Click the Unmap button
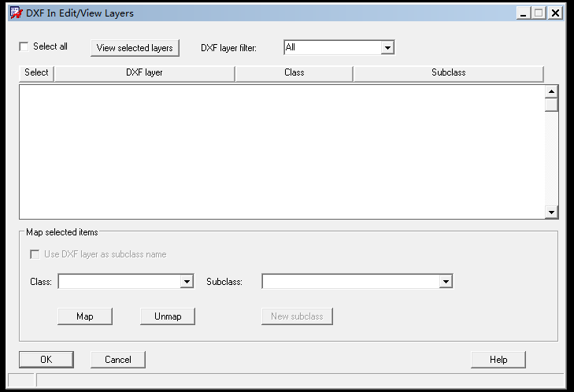This screenshot has width=574, height=392. tap(168, 316)
